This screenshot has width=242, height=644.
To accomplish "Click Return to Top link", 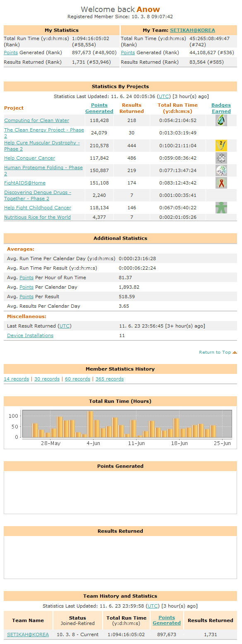I will pyautogui.click(x=215, y=352).
